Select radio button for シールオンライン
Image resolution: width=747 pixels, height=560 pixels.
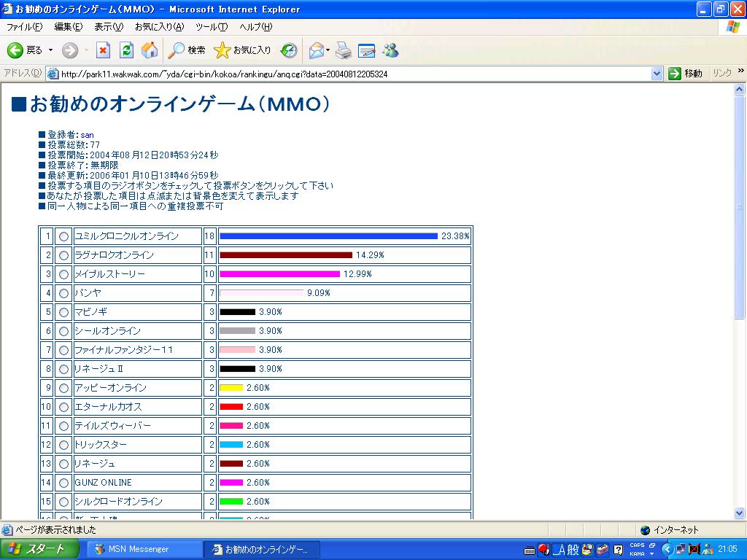click(x=63, y=331)
